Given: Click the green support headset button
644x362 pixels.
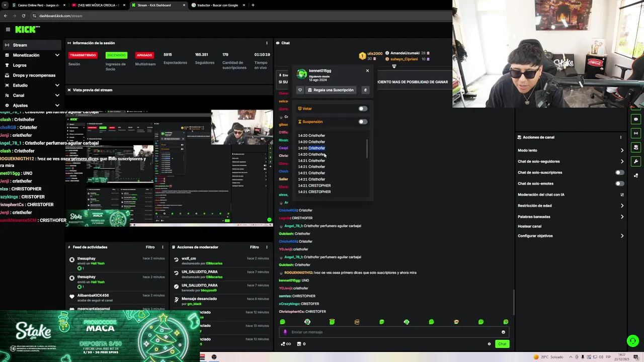Looking at the screenshot, I should 633,341.
